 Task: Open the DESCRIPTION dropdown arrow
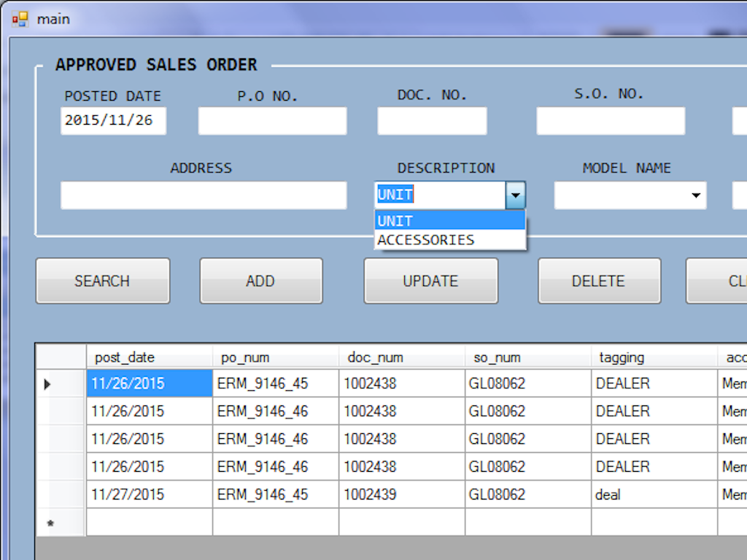pyautogui.click(x=516, y=195)
